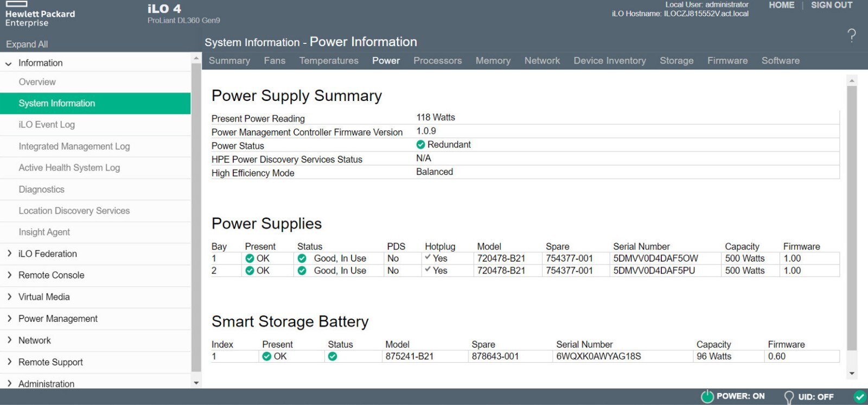Switch to the Temperatures tab
868x405 pixels.
pyautogui.click(x=328, y=61)
